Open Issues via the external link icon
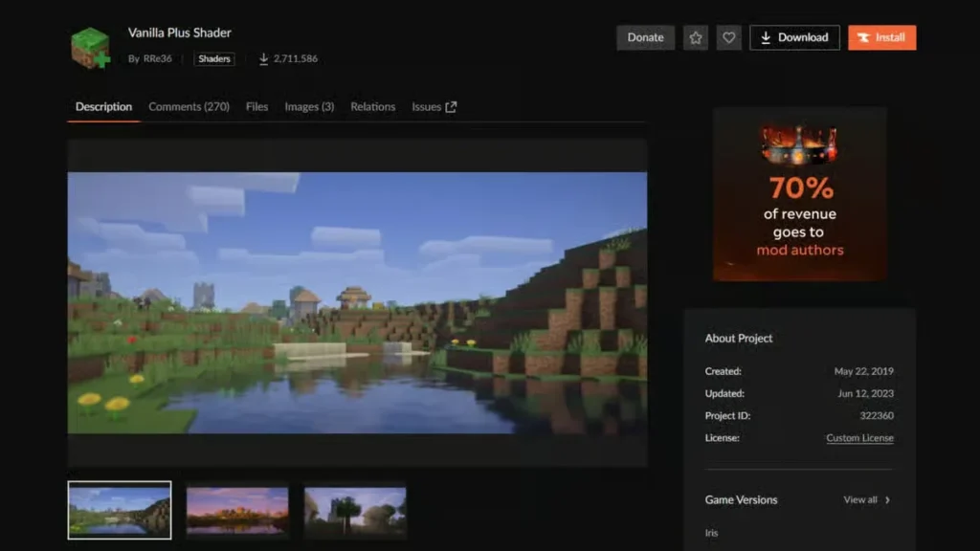Screen dimensions: 980x551 coord(450,105)
